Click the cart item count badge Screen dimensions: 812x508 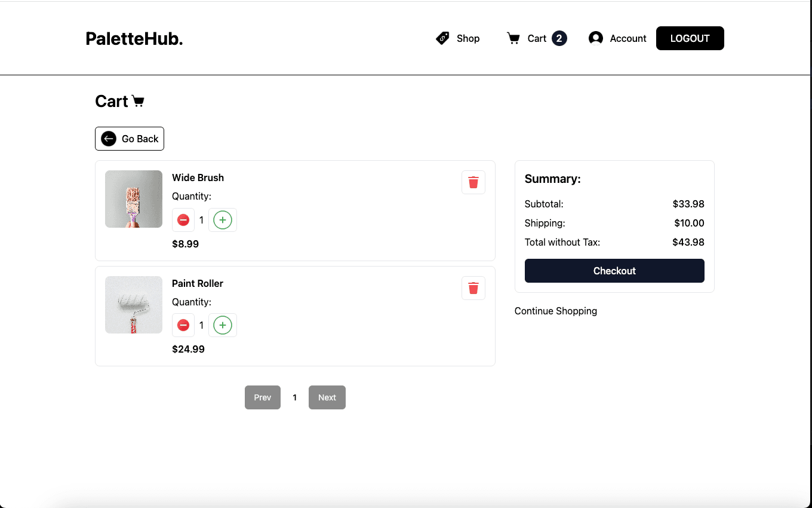tap(559, 38)
